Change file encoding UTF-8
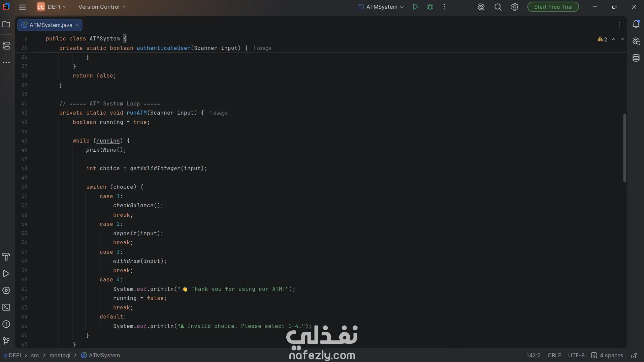The image size is (644, 362). pyautogui.click(x=576, y=356)
